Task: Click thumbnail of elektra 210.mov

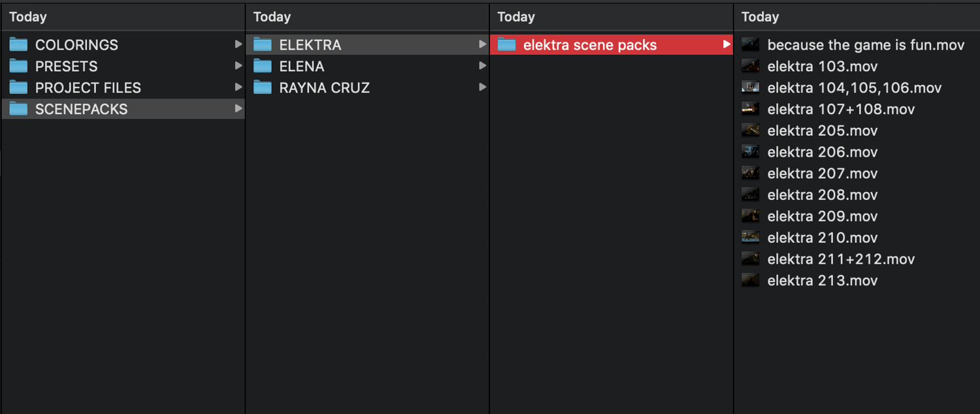Action: (x=750, y=238)
